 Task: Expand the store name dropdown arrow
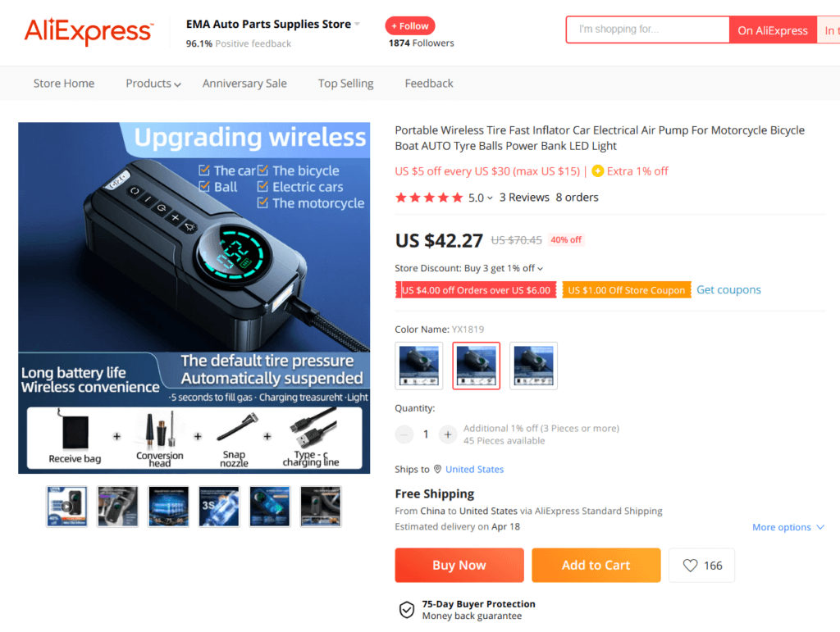[x=358, y=24]
